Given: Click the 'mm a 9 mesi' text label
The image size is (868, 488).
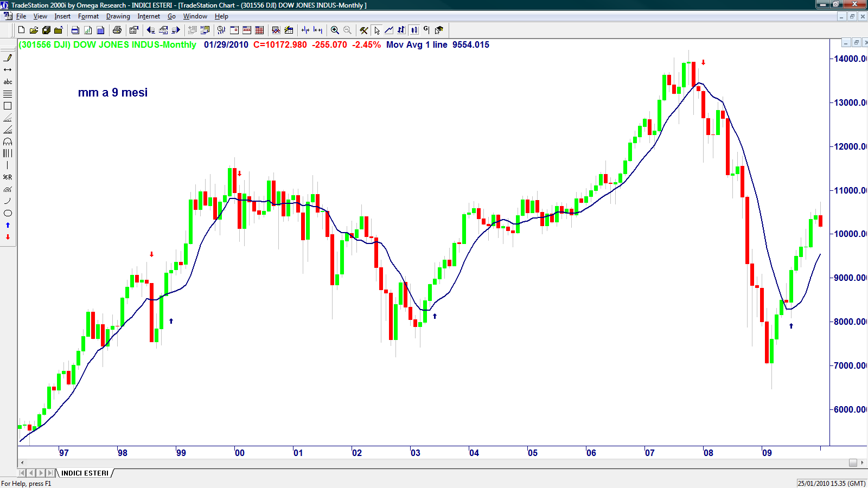Looking at the screenshot, I should (x=113, y=93).
